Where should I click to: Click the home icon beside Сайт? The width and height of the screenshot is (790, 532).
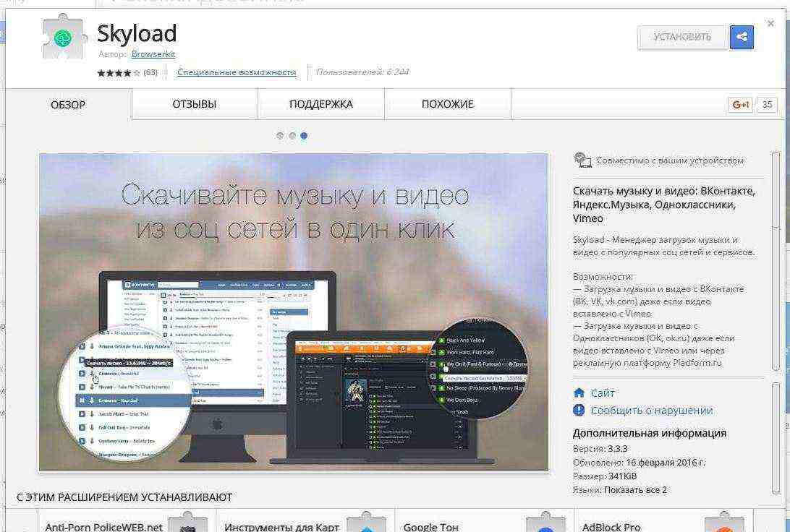click(x=579, y=392)
